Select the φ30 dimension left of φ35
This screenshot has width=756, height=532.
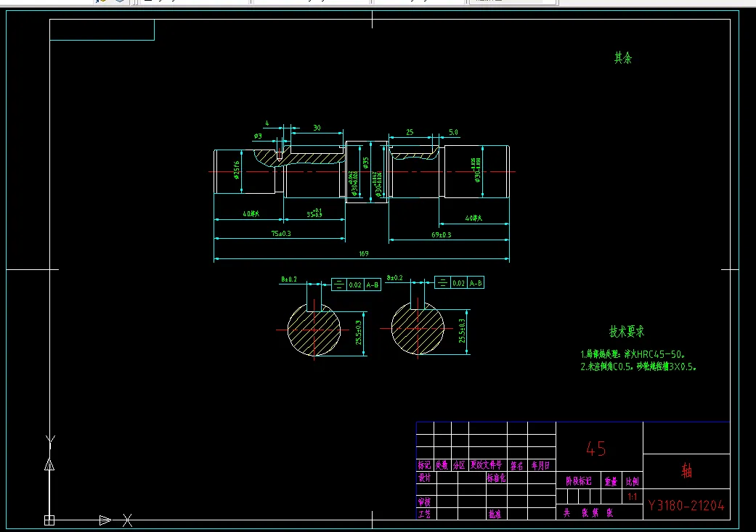(354, 183)
